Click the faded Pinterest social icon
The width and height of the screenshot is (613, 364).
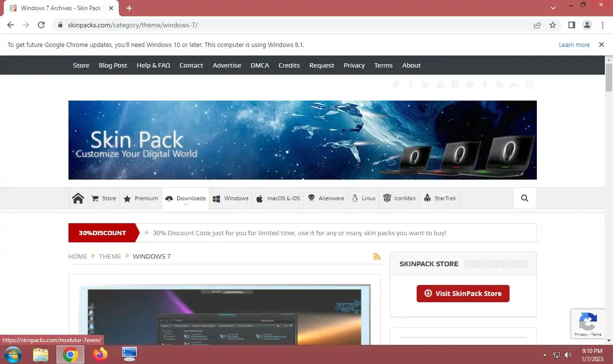[x=470, y=85]
